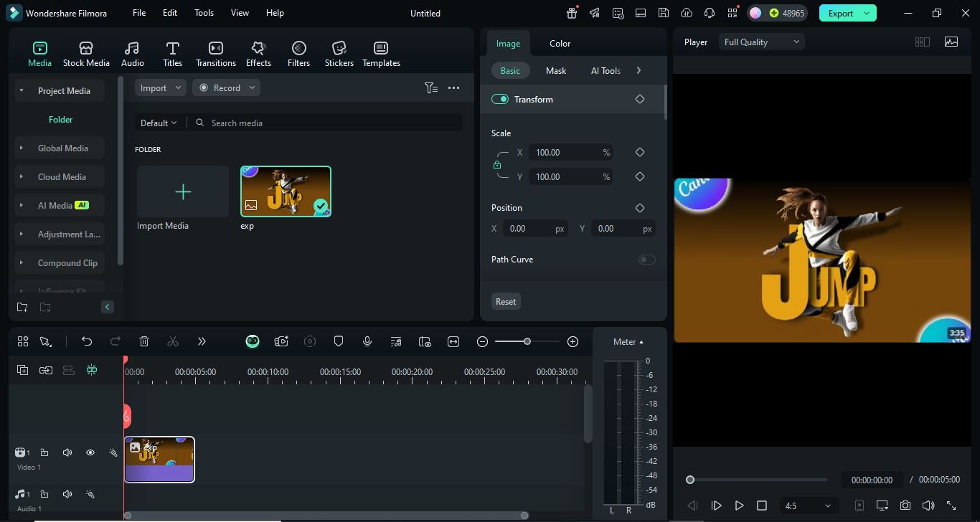The height and width of the screenshot is (522, 980).
Task: Open the Edit menu
Action: point(170,13)
